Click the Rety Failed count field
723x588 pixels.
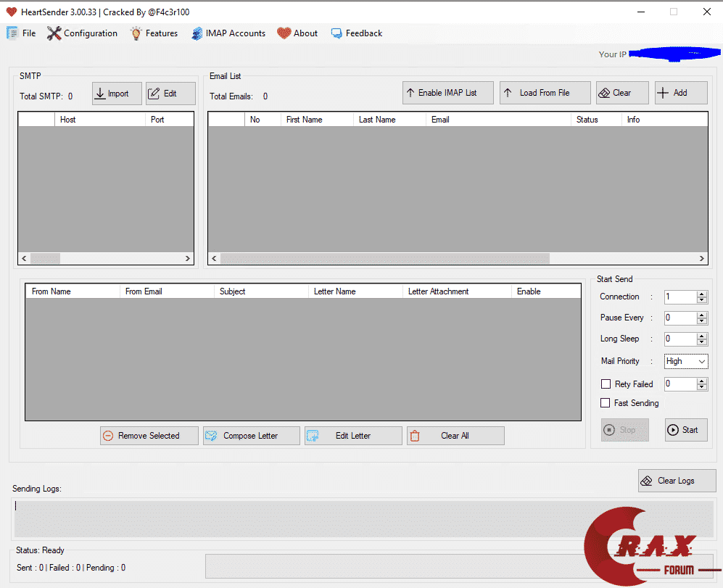pyautogui.click(x=681, y=384)
